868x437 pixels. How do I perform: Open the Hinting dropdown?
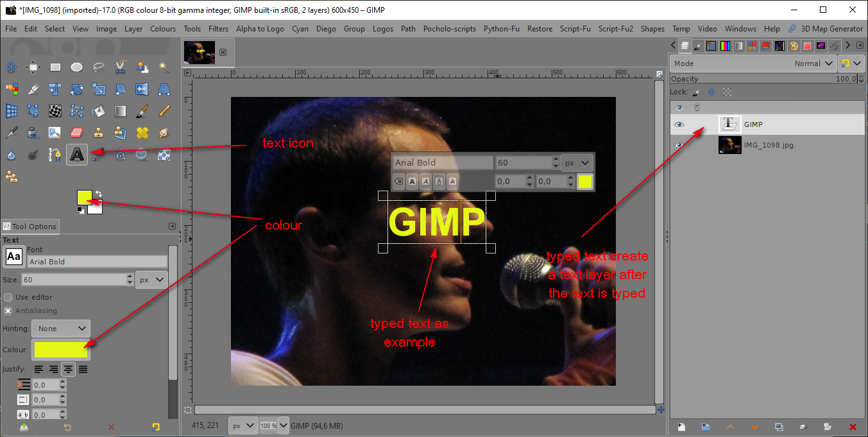[62, 329]
